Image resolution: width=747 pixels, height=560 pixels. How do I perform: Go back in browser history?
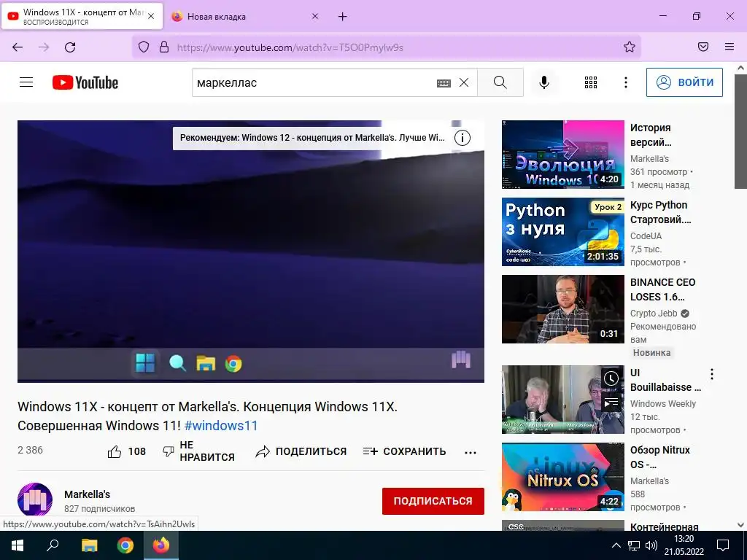click(18, 47)
